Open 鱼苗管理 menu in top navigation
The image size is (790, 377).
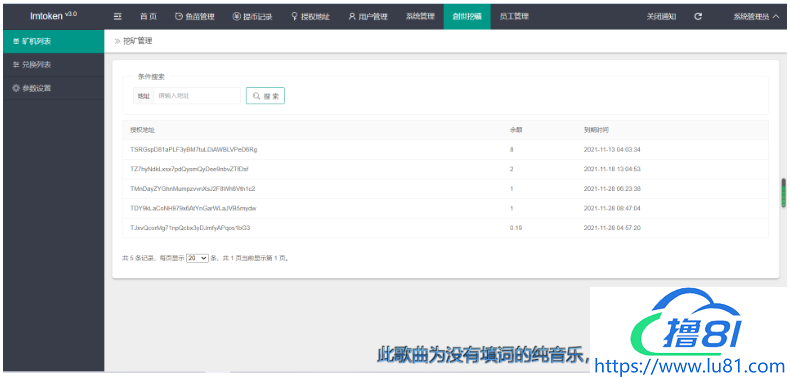point(194,16)
